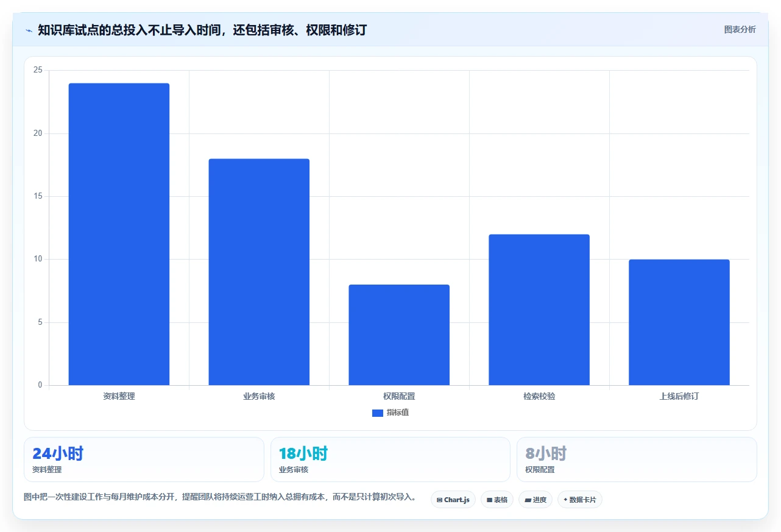781x532 pixels.
Task: Click the 资料整理 axis label
Action: point(119,396)
